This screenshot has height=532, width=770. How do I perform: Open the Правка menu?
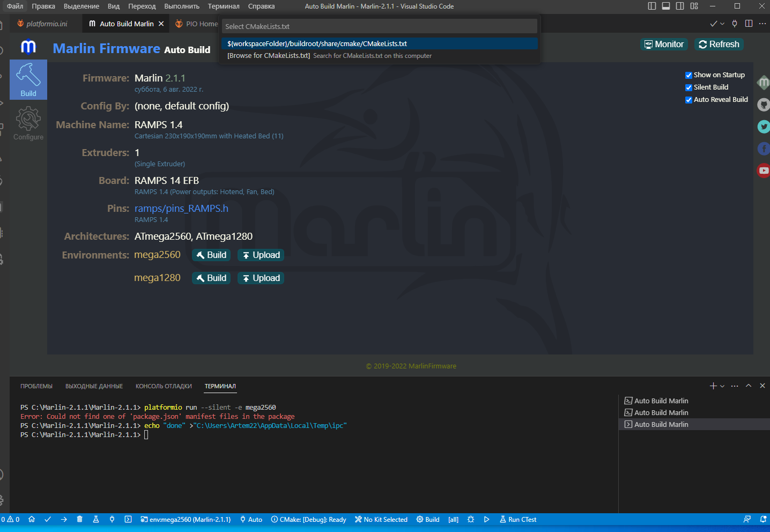pos(43,6)
